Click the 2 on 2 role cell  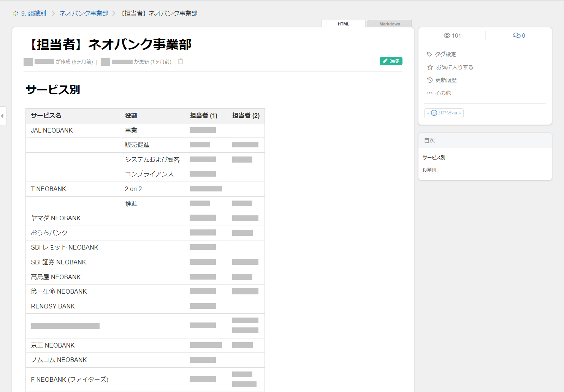coord(152,189)
